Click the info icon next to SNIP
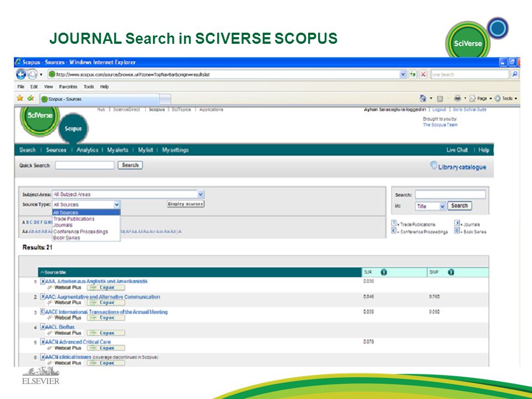This screenshot has width=532, height=399. tap(451, 272)
